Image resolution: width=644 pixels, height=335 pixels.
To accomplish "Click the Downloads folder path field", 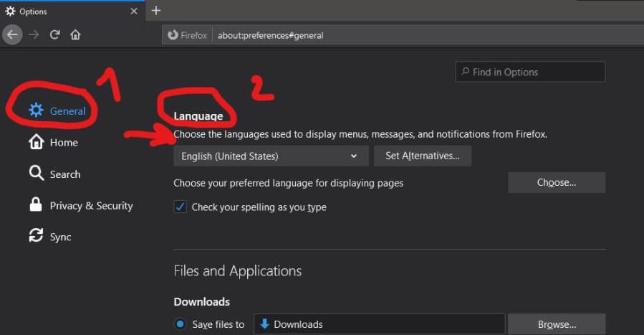I will pyautogui.click(x=380, y=324).
